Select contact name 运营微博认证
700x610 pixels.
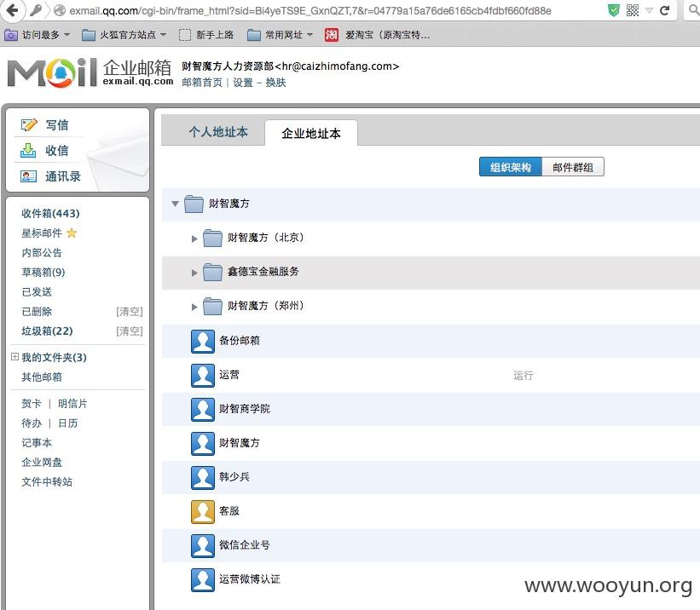pyautogui.click(x=250, y=579)
